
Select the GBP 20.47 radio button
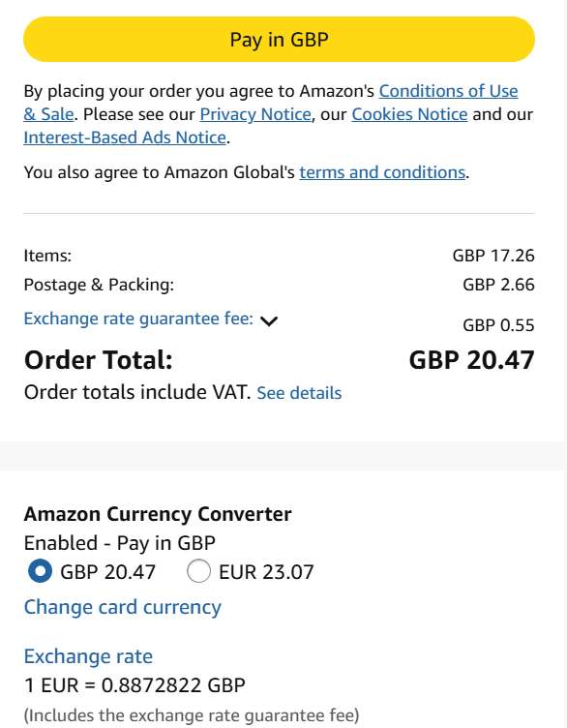(40, 570)
